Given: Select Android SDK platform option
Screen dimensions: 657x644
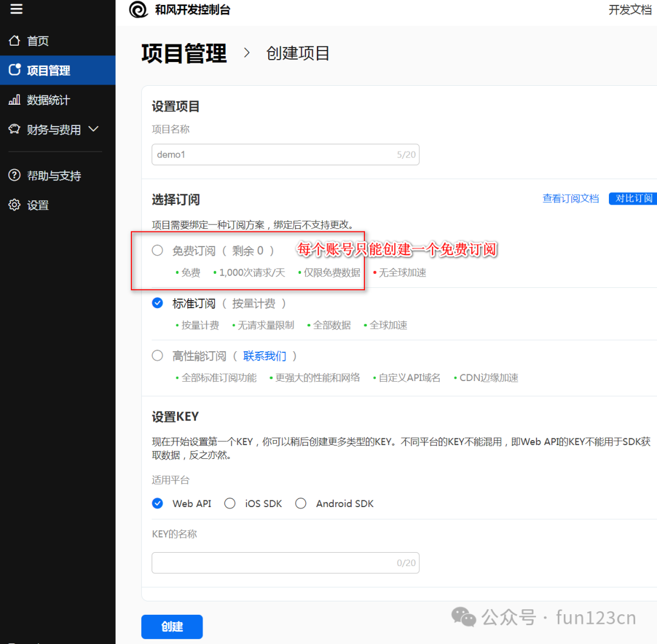Looking at the screenshot, I should pyautogui.click(x=301, y=503).
